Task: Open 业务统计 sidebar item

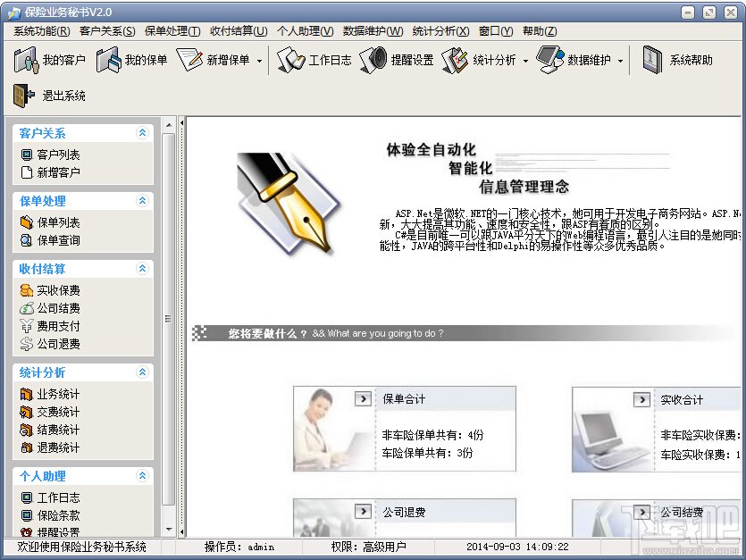Action: (58, 394)
